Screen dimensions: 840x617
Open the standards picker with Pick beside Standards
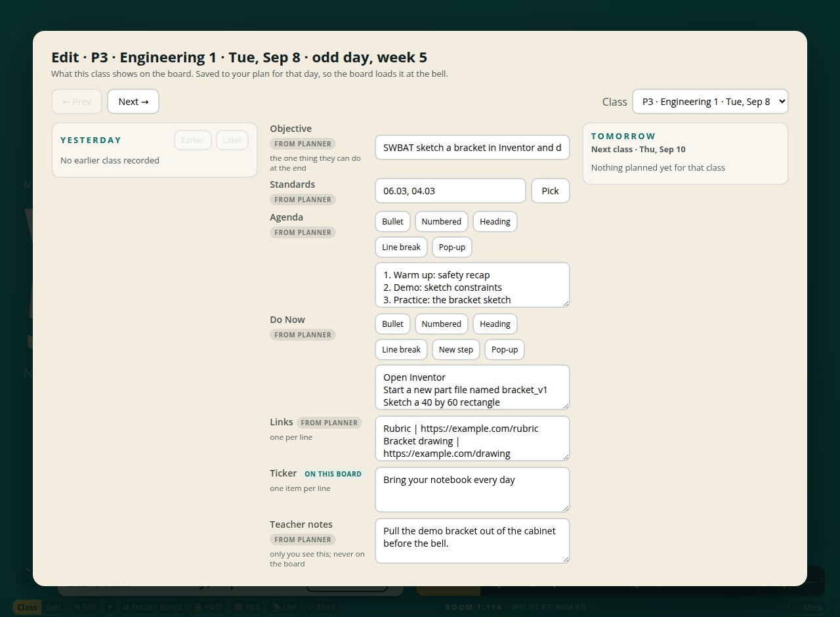tap(551, 191)
